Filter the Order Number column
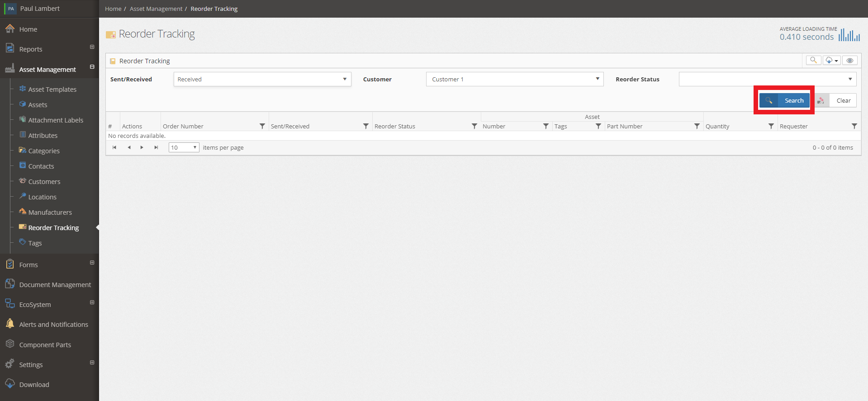868x401 pixels. click(x=262, y=126)
